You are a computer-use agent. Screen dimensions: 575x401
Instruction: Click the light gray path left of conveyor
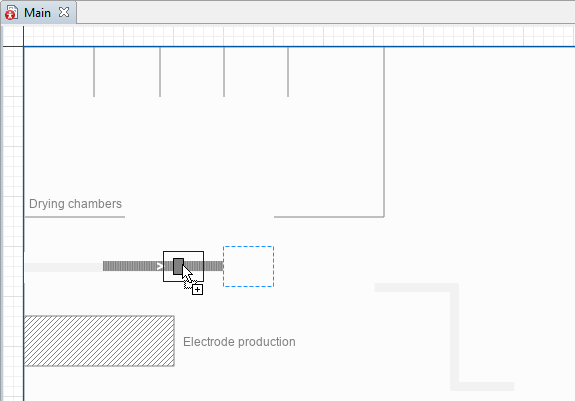click(63, 267)
